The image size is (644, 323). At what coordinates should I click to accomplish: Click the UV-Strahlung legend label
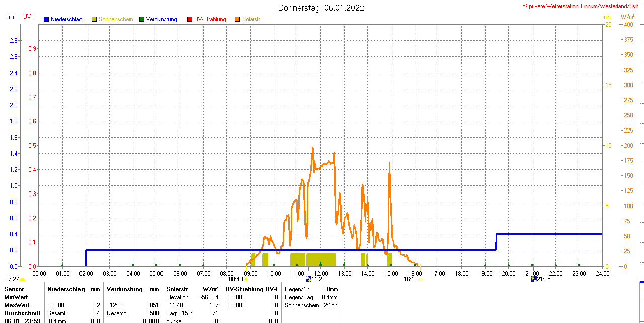pos(210,19)
